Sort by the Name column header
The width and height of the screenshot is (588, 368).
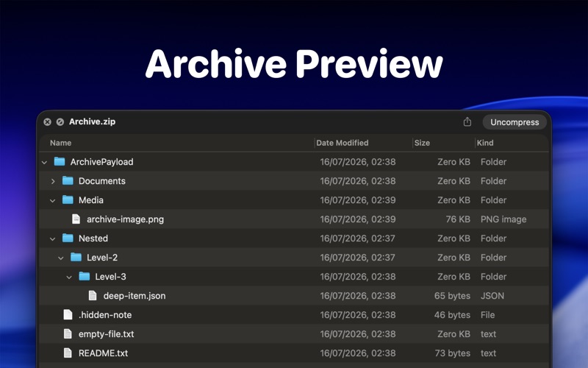[60, 143]
